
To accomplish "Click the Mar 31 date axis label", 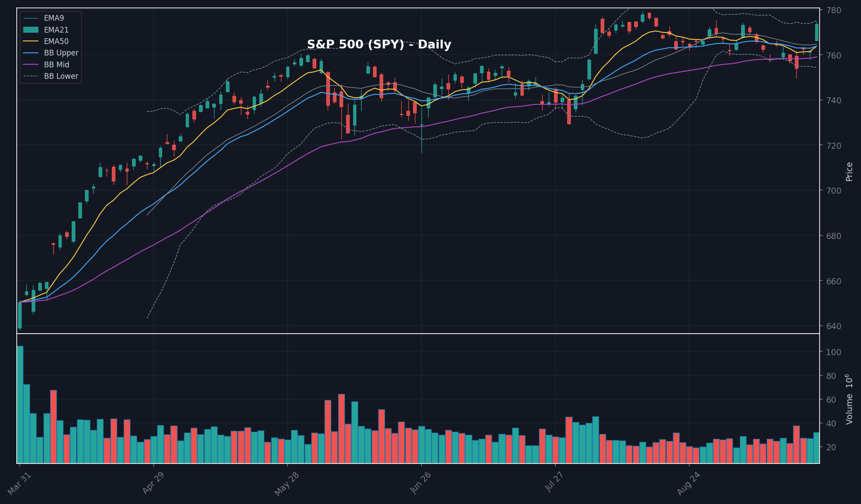I will 19,483.
